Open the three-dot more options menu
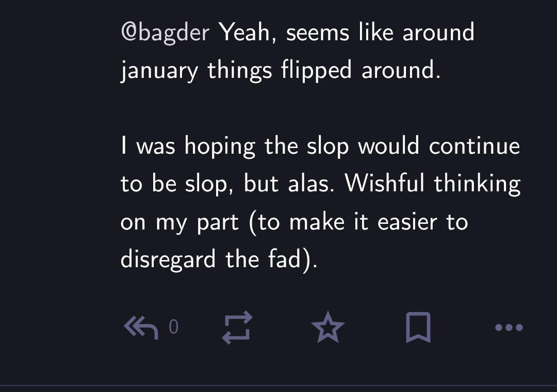Viewport: 557px width, 392px height. point(509,327)
